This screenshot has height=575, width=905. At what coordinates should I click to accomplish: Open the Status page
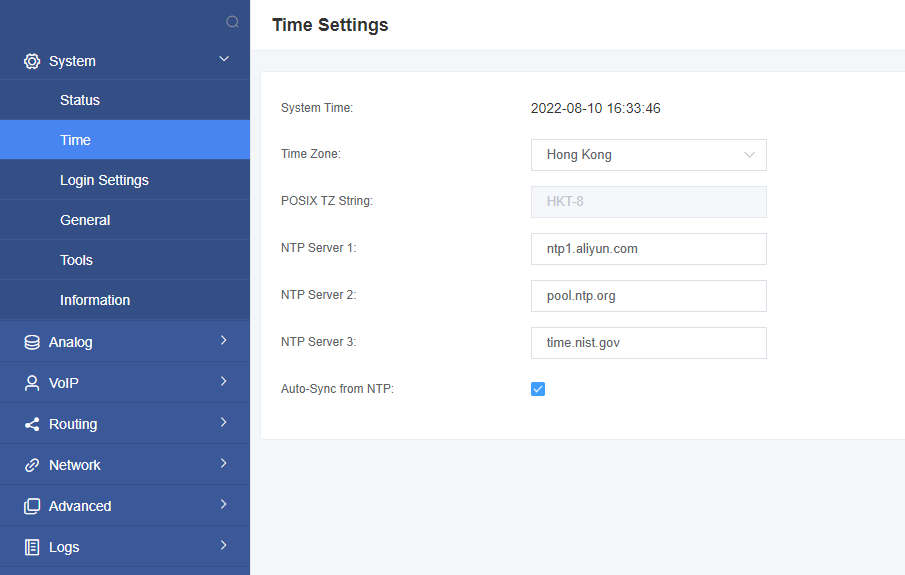125,100
